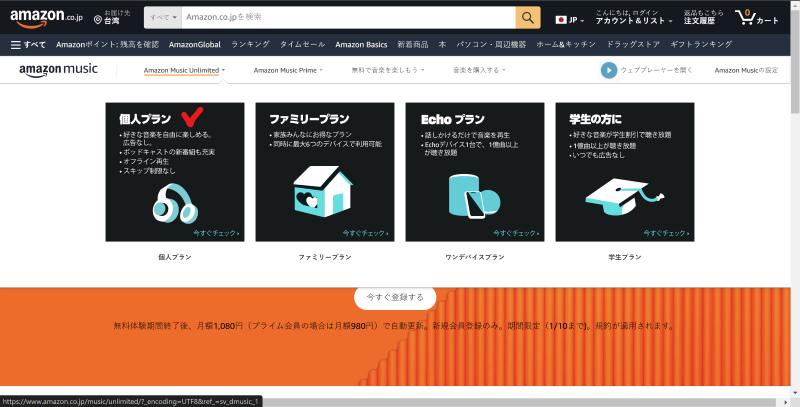The image size is (800, 407).
Task: Click the 個人プラン caption below card
Action: pos(175,257)
